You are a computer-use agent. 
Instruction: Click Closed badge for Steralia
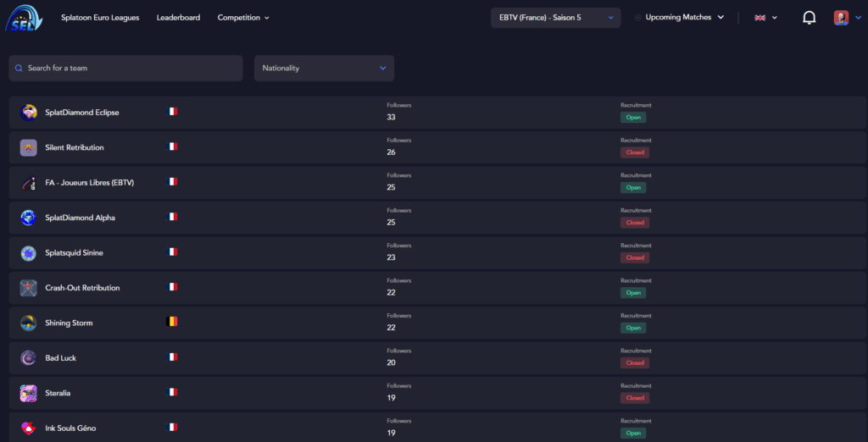click(x=635, y=398)
